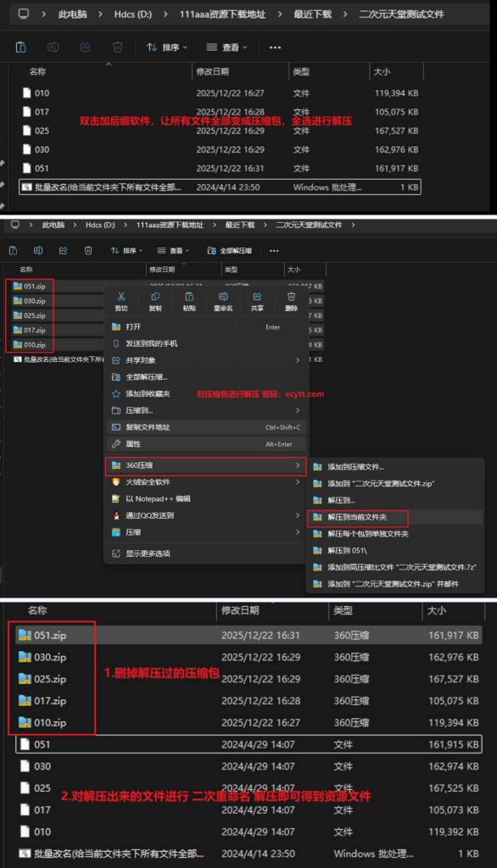Screen dimensions: 497x868
Task: Select file 017 dated 2025/12/22 16:28, type 文件
Action: pyautogui.click(x=221, y=112)
